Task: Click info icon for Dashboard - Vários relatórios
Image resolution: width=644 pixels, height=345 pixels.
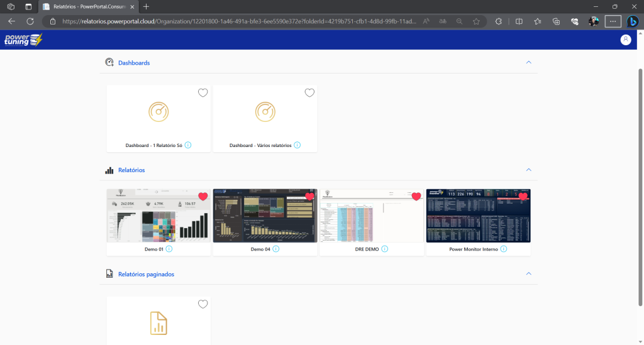Action: click(x=297, y=145)
